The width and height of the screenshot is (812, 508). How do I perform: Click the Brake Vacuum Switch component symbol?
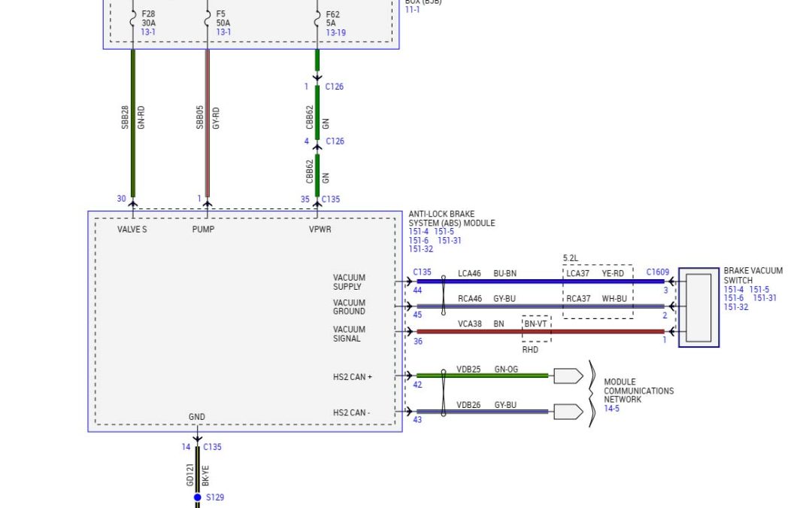(x=698, y=307)
